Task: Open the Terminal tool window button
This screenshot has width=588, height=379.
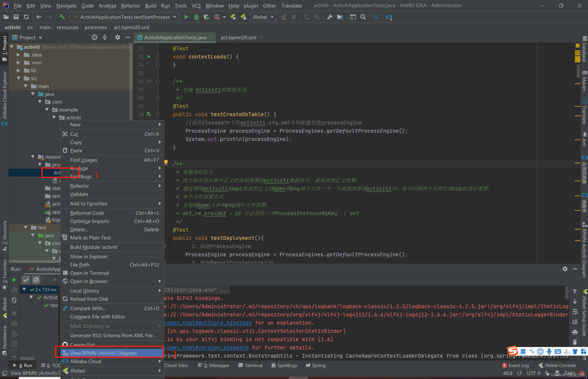Action: click(251, 365)
